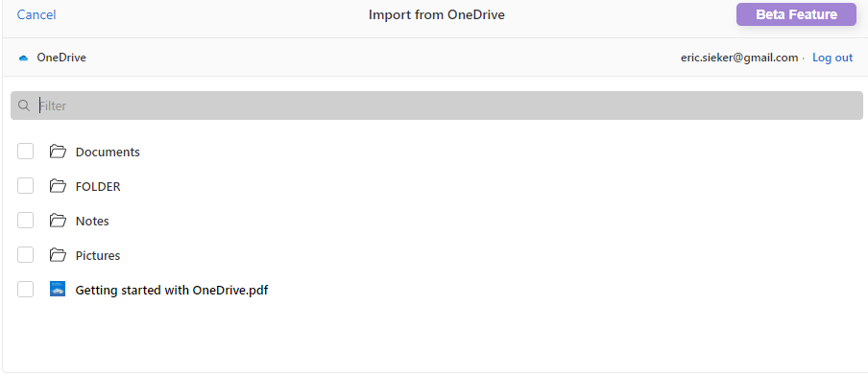868x376 pixels.
Task: Open the Pictures folder name
Action: click(x=98, y=255)
